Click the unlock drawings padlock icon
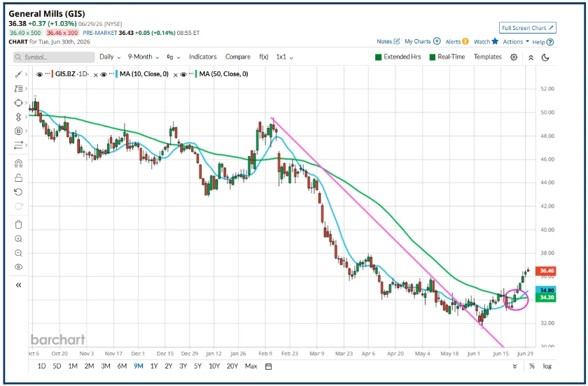588x386 pixels. coord(18,178)
